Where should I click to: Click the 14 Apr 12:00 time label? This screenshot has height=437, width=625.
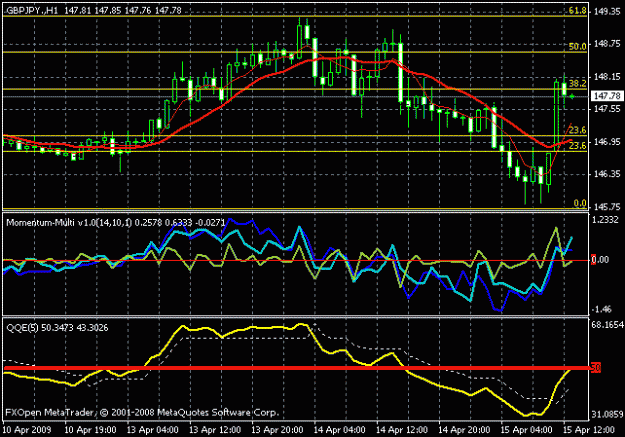[x=402, y=430]
